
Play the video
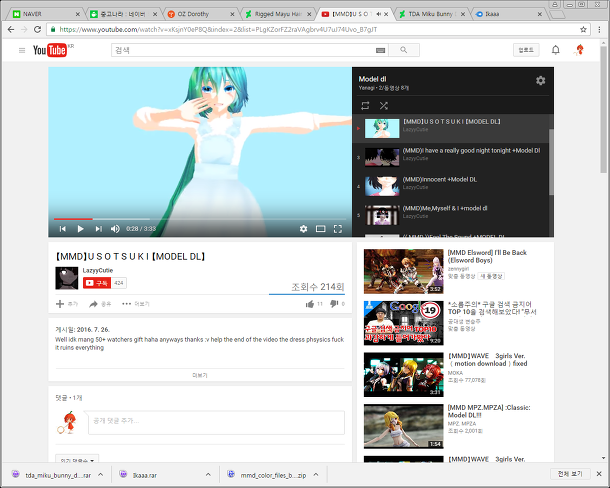(80, 229)
